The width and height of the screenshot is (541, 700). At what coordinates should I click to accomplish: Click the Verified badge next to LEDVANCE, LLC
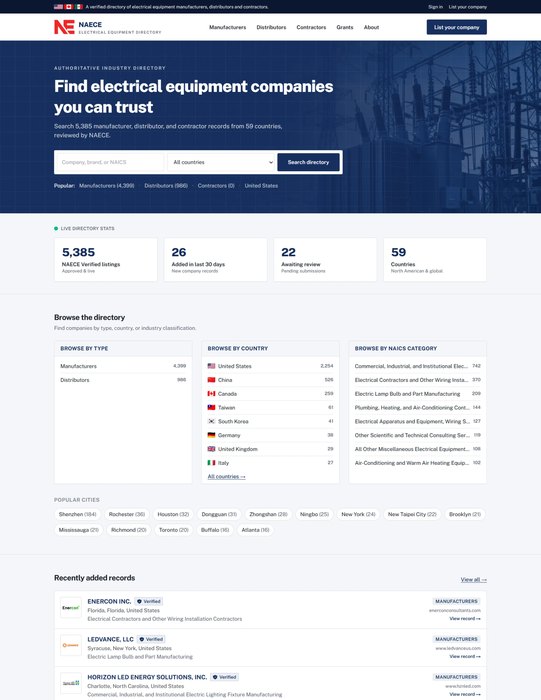[x=151, y=639]
